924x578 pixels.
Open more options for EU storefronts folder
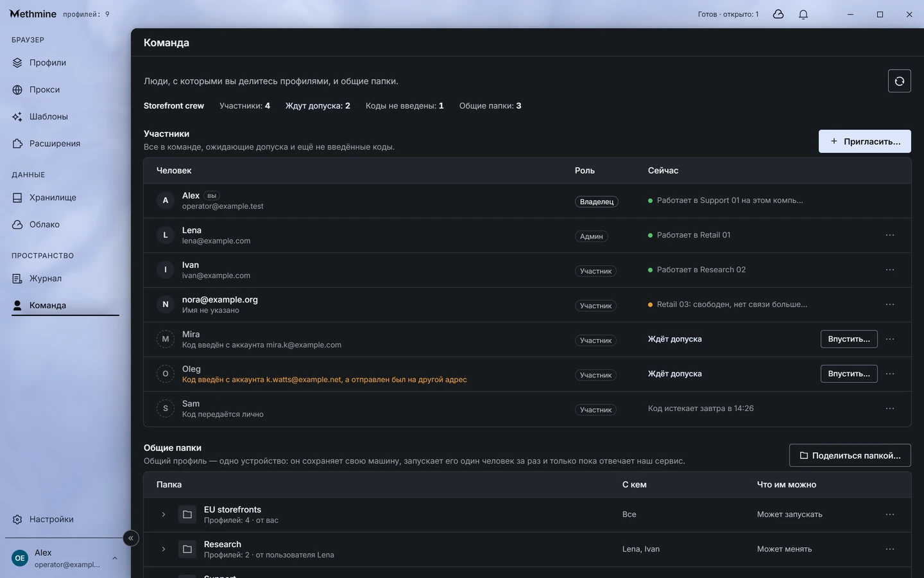[x=890, y=514]
